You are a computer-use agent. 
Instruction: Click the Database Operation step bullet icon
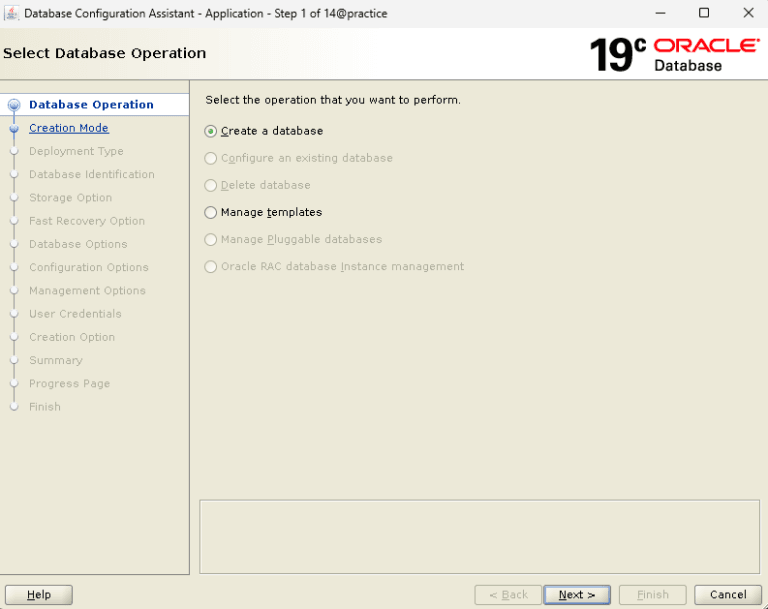pos(14,104)
